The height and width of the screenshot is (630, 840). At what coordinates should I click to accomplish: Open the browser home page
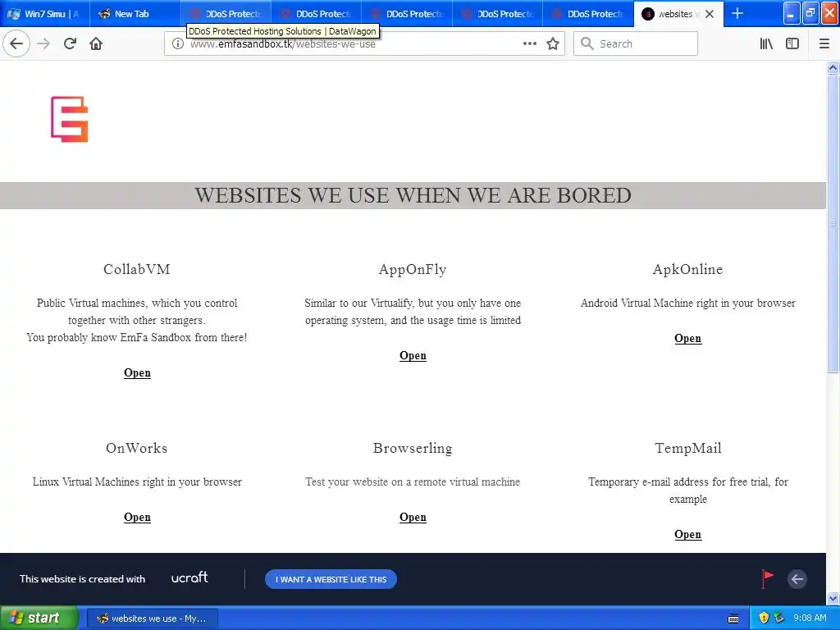pyautogui.click(x=96, y=43)
